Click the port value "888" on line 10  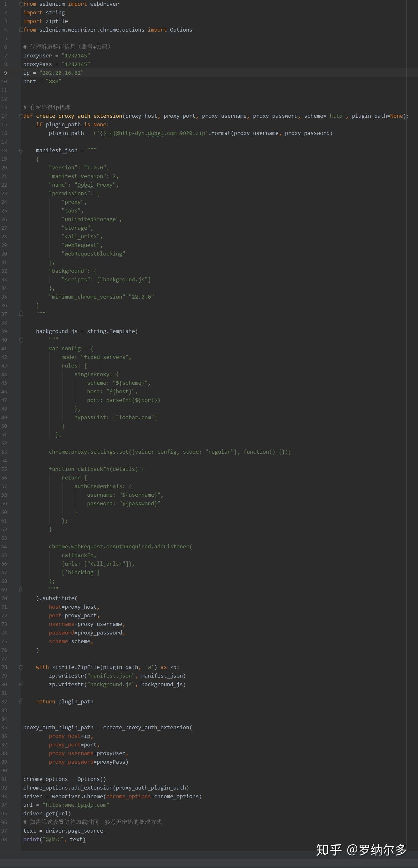54,82
